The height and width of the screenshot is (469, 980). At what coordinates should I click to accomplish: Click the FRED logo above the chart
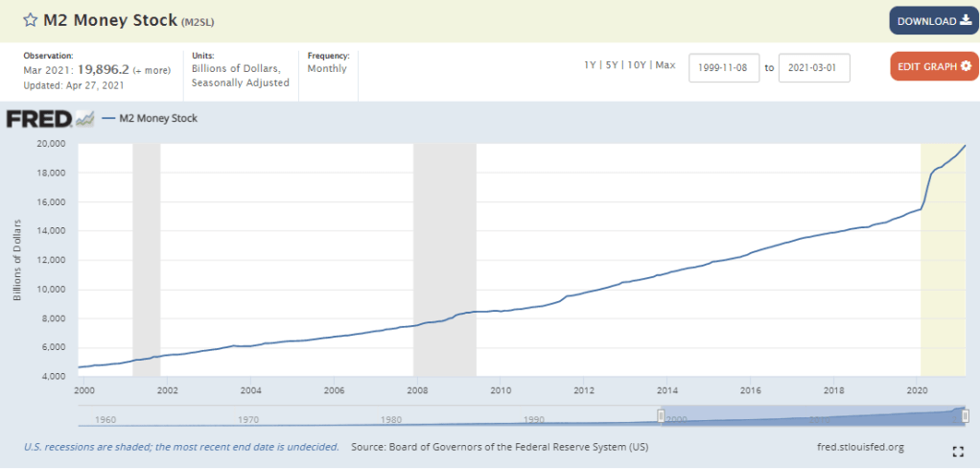tap(38, 119)
